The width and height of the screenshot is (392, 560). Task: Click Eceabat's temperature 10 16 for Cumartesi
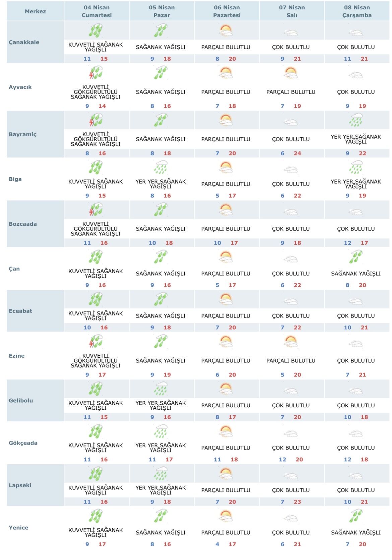pos(95,328)
